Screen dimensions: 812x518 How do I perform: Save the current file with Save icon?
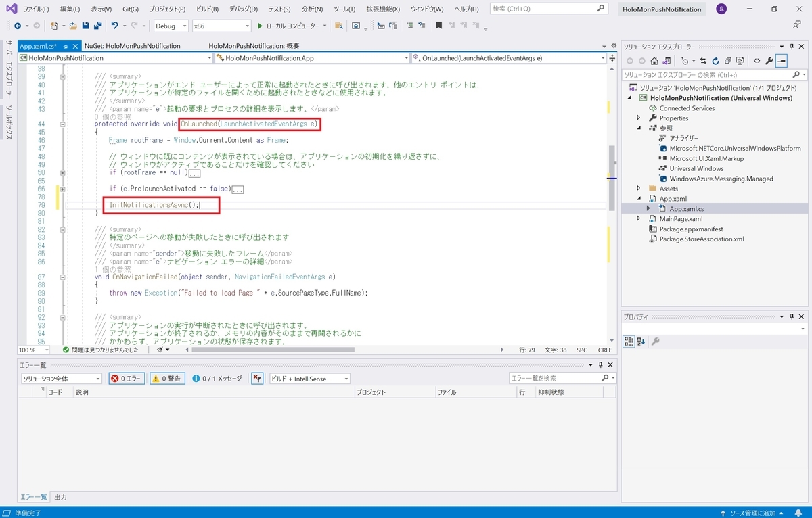86,26
